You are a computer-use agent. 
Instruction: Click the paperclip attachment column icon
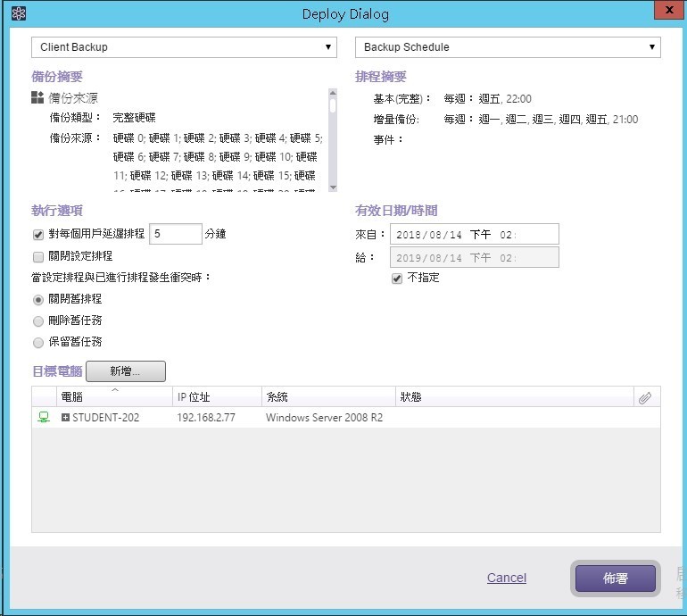(644, 397)
